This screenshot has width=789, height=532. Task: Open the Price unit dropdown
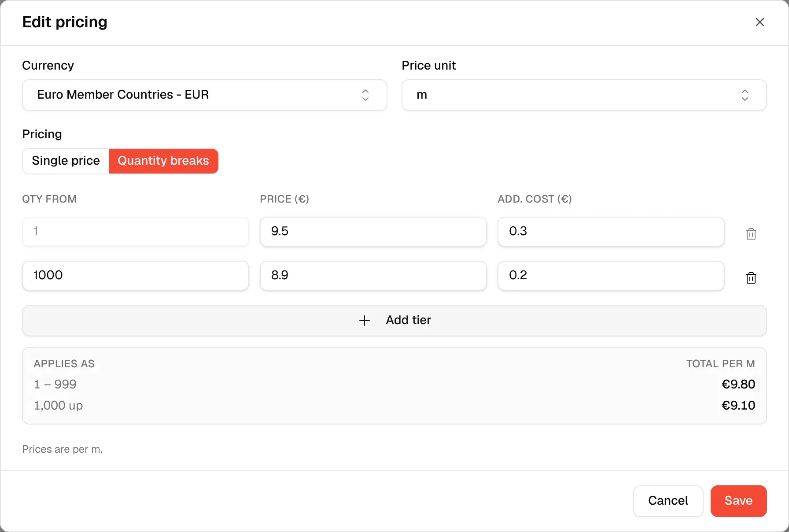[584, 95]
